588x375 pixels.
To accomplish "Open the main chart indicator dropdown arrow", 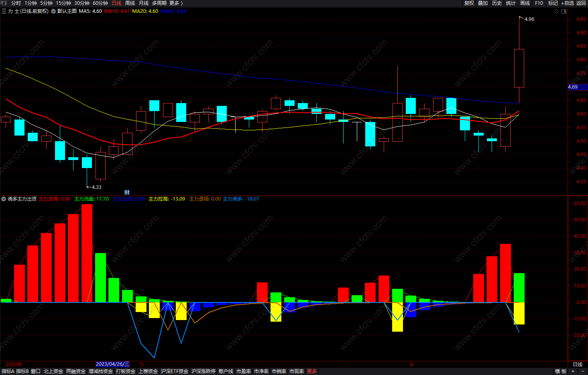I will pos(53,11).
